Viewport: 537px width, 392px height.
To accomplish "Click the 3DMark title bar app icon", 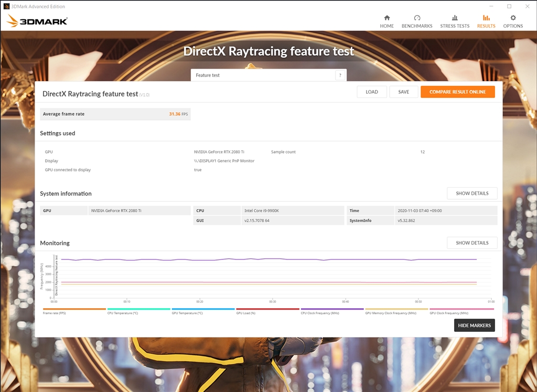I will 6,6.
